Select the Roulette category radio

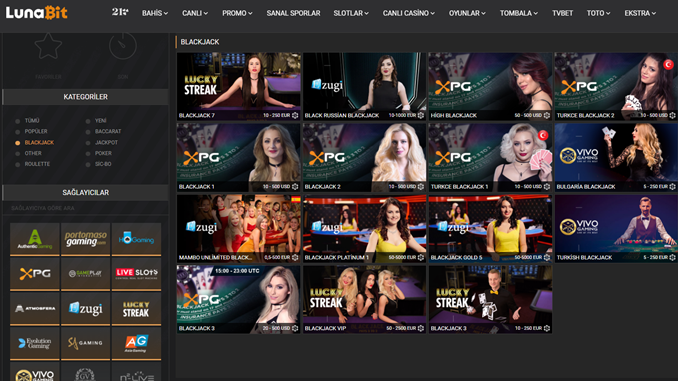click(x=17, y=164)
